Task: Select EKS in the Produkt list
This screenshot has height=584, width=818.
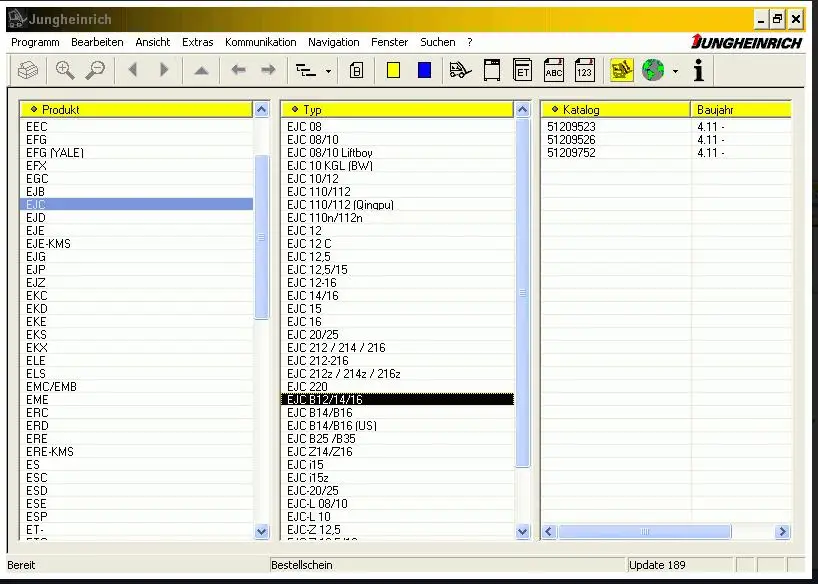Action: [36, 335]
